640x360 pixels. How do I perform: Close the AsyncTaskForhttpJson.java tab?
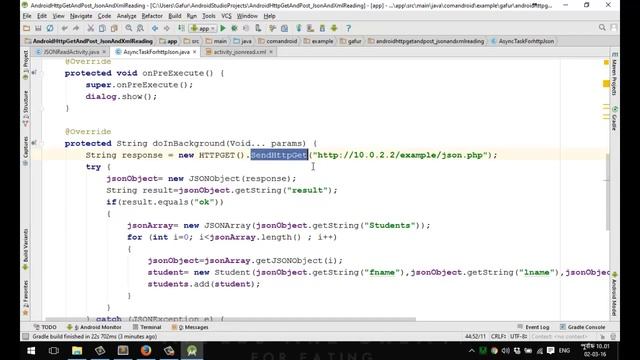(194, 52)
